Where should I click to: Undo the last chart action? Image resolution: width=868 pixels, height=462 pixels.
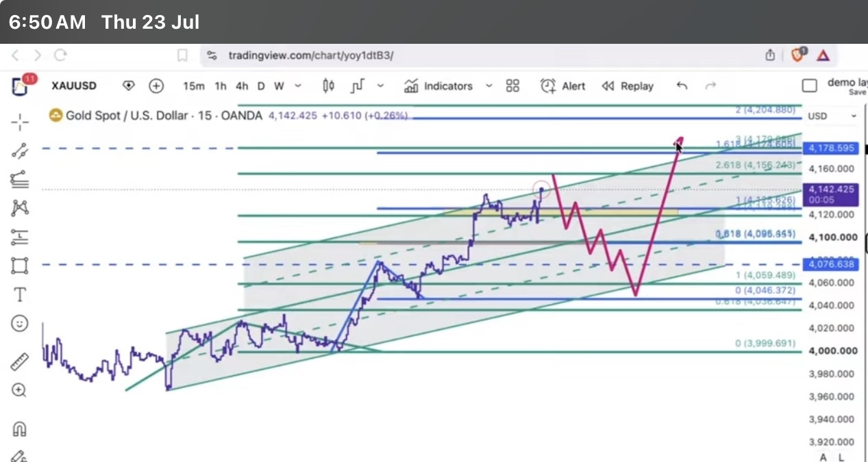click(682, 86)
